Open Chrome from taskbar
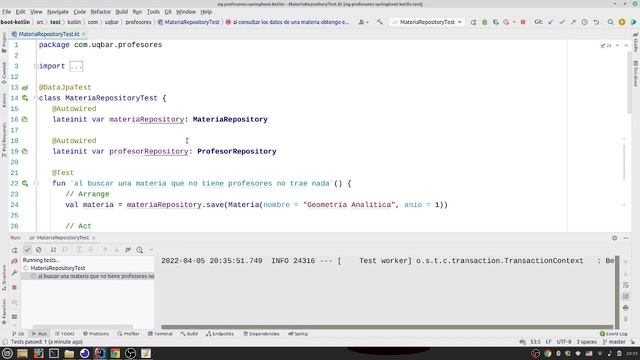Image resolution: width=640 pixels, height=360 pixels. 115,353
